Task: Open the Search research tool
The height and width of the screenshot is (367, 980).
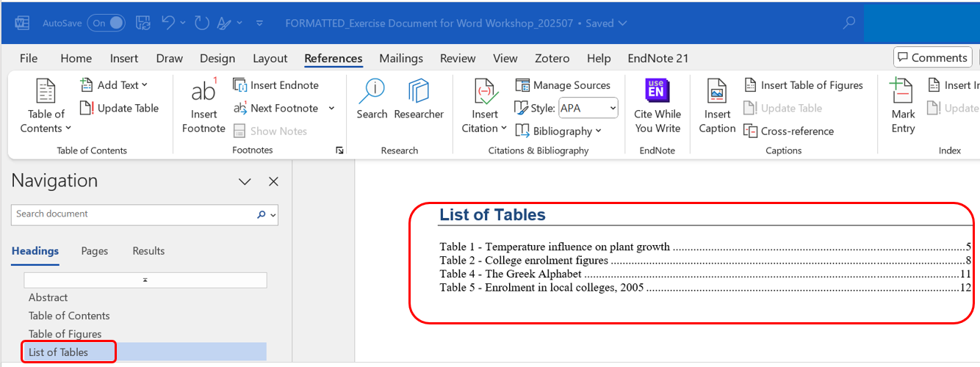Action: click(372, 92)
